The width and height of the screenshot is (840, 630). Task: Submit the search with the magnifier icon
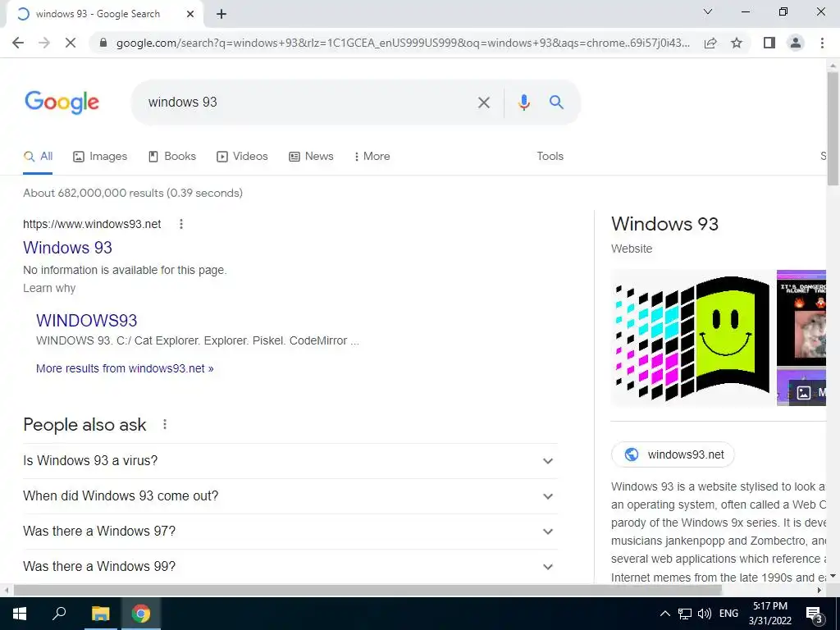[x=557, y=102]
